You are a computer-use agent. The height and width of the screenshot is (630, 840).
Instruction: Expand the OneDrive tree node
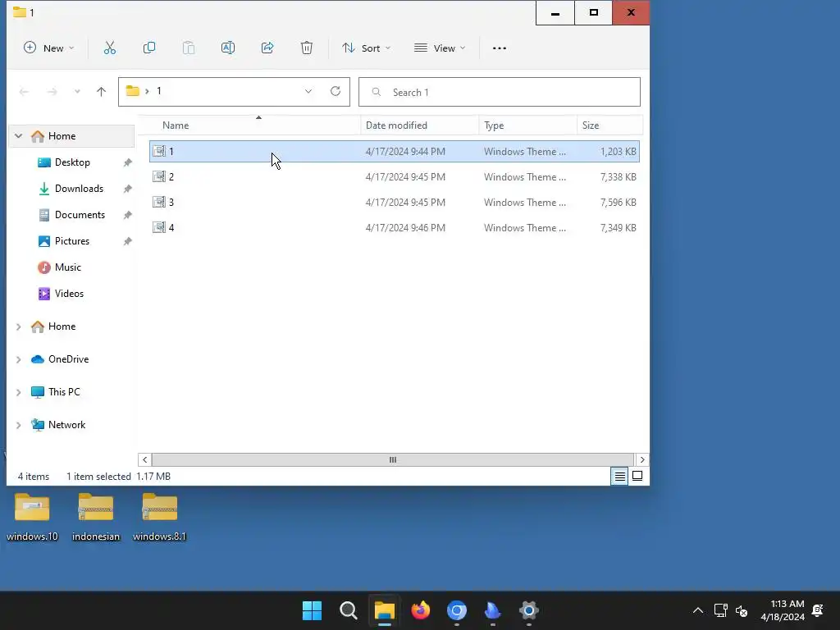(18, 359)
